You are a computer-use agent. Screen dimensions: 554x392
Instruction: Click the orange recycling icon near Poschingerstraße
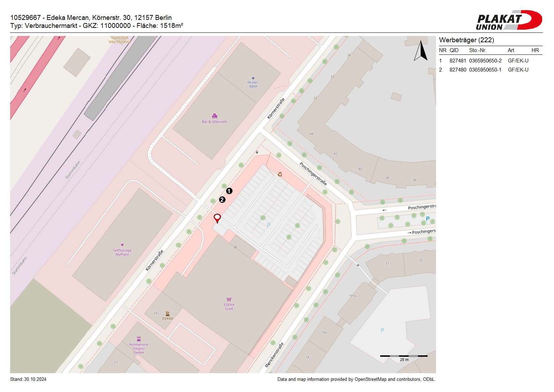[x=280, y=174]
